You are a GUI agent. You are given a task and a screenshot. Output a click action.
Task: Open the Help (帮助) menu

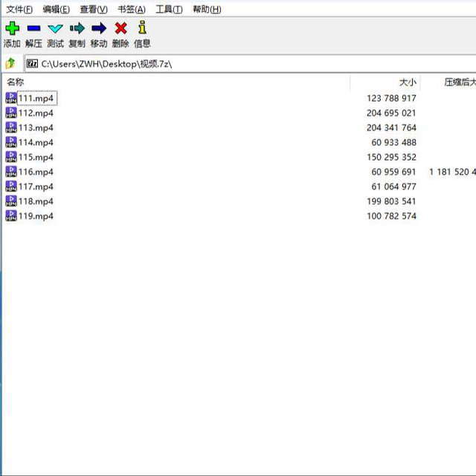(207, 10)
